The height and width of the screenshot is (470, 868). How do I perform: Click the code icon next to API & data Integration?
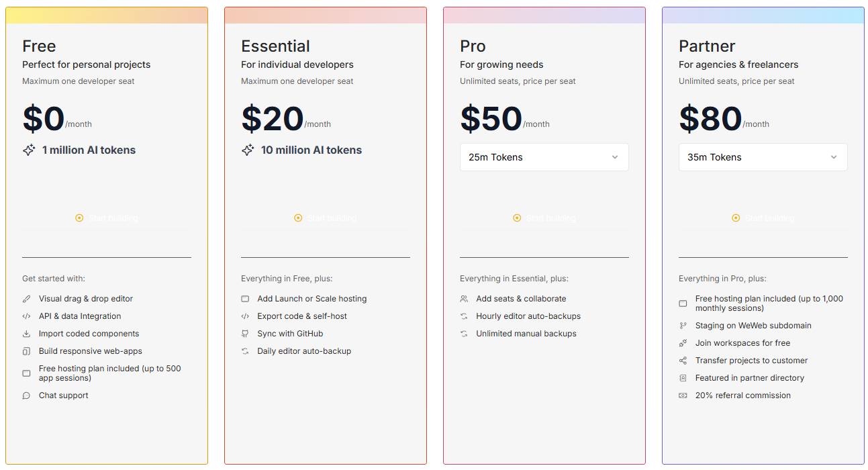[26, 316]
